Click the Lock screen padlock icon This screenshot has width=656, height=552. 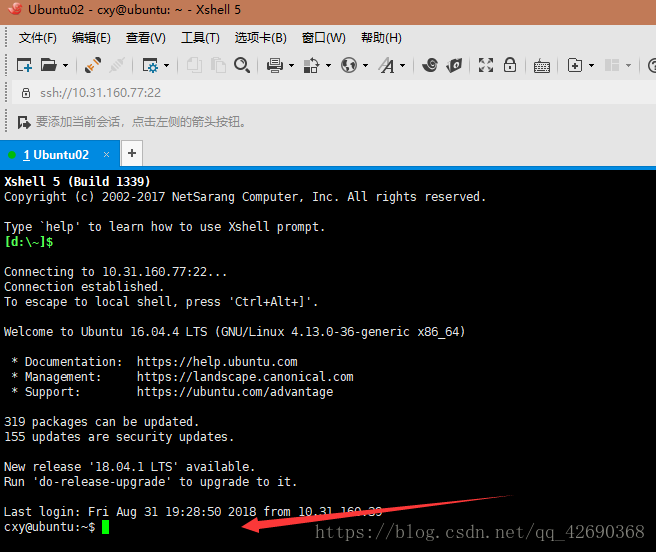tap(510, 65)
